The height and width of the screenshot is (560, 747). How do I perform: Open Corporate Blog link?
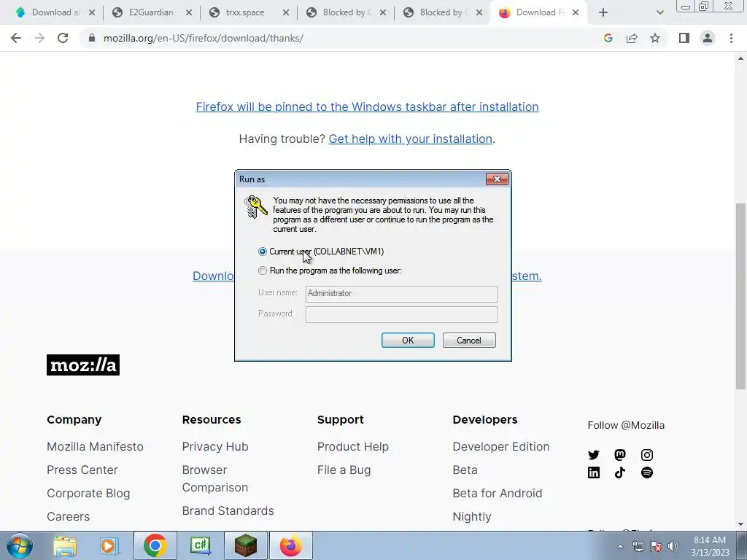point(88,494)
